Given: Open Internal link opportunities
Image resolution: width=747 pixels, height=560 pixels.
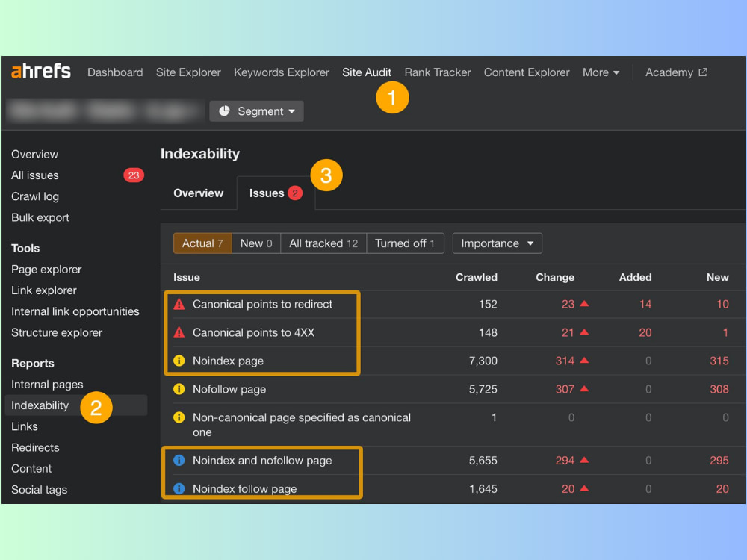Looking at the screenshot, I should coord(75,311).
